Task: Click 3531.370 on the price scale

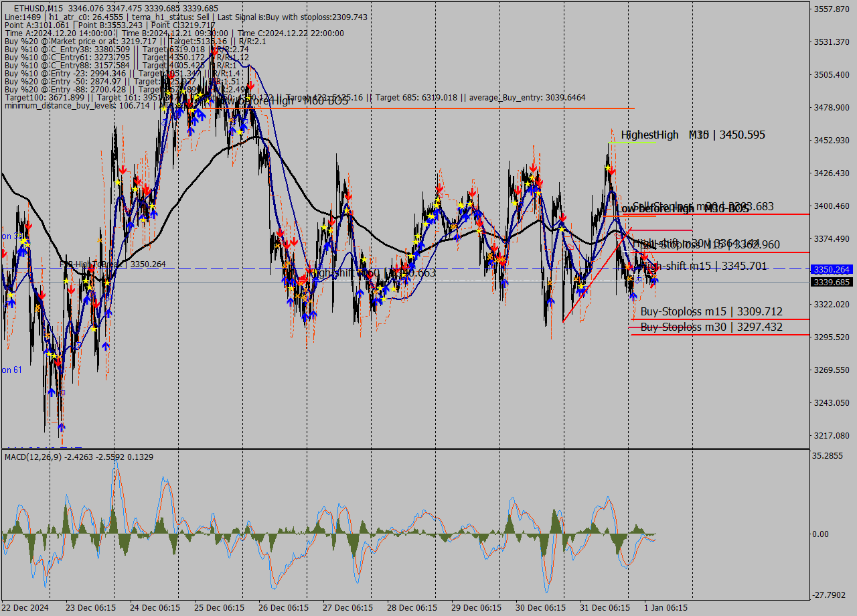Action: (832, 42)
